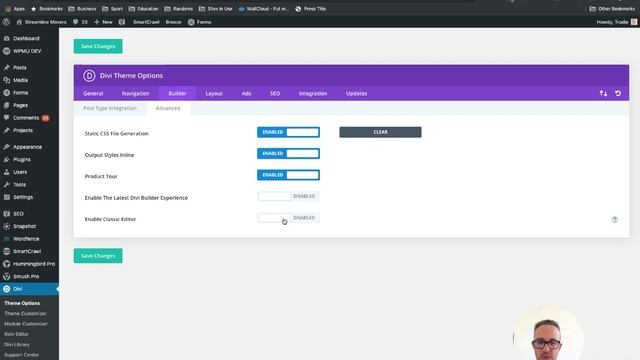Image resolution: width=640 pixels, height=360 pixels.
Task: Switch to Layout tab
Action: pyautogui.click(x=214, y=93)
